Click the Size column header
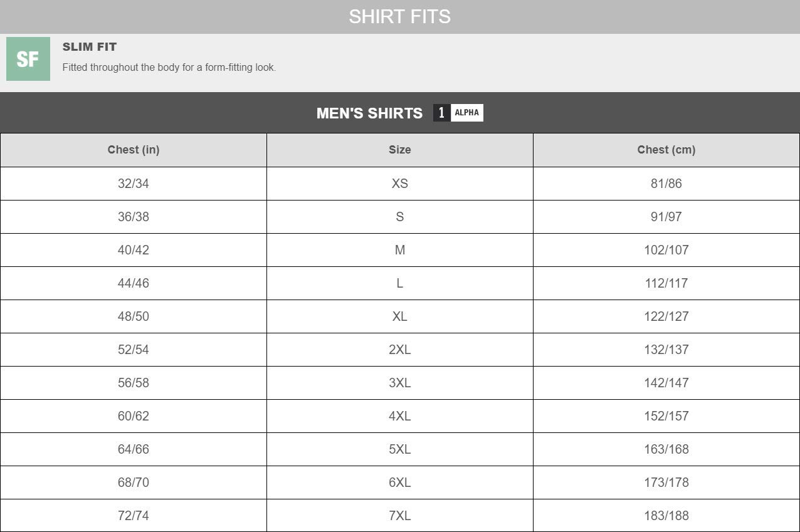Screen dimensions: 800x532 pos(400,150)
